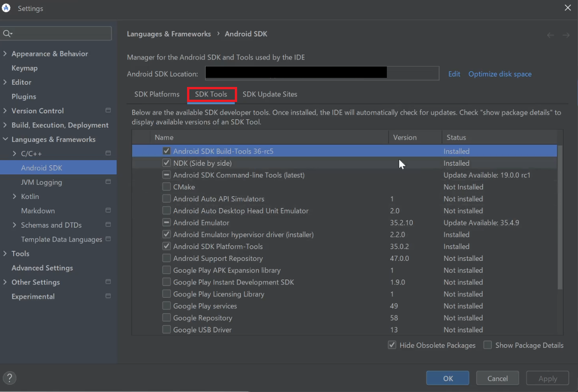Click Languages & Frameworks breadcrumb

pyautogui.click(x=169, y=34)
